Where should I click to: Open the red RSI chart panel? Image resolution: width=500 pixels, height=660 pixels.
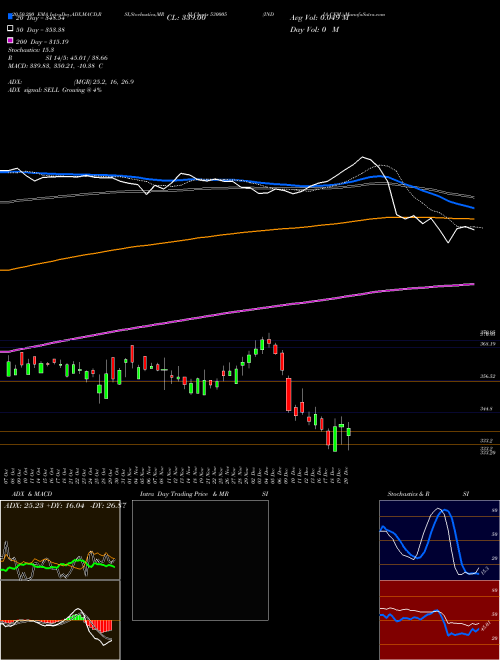pyautogui.click(x=439, y=620)
